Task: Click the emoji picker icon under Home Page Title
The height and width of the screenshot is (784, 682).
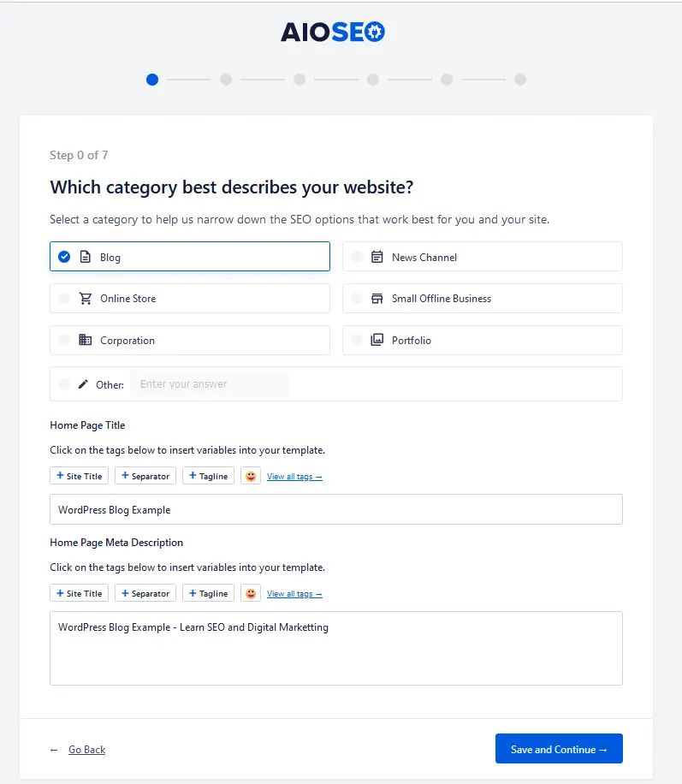Action: 251,476
